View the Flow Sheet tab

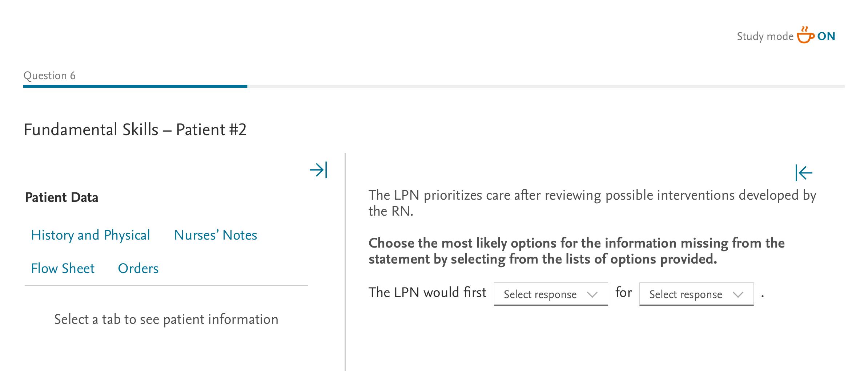(x=63, y=269)
